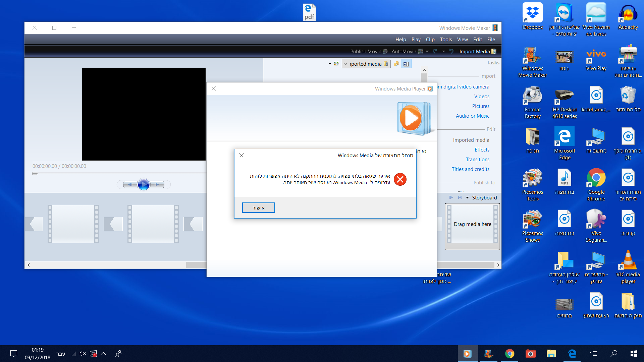
Task: Click the storyboard rewind button
Action: pos(460,198)
